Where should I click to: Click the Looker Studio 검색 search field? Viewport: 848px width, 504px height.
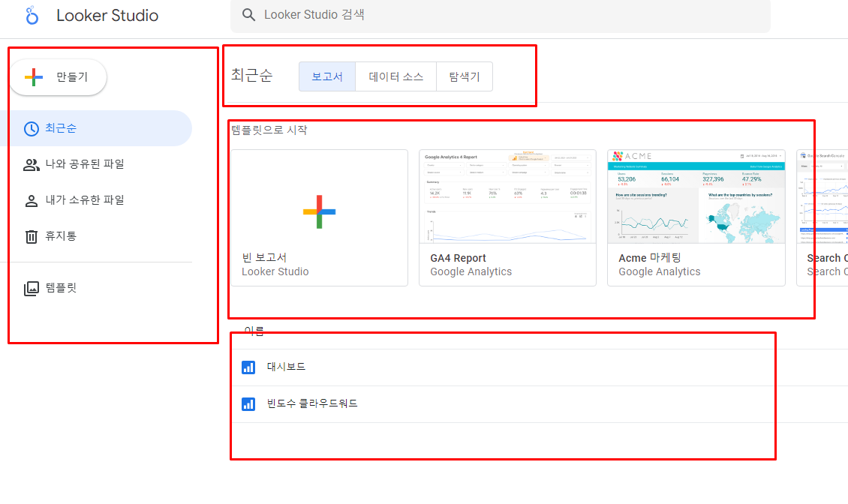pos(501,15)
